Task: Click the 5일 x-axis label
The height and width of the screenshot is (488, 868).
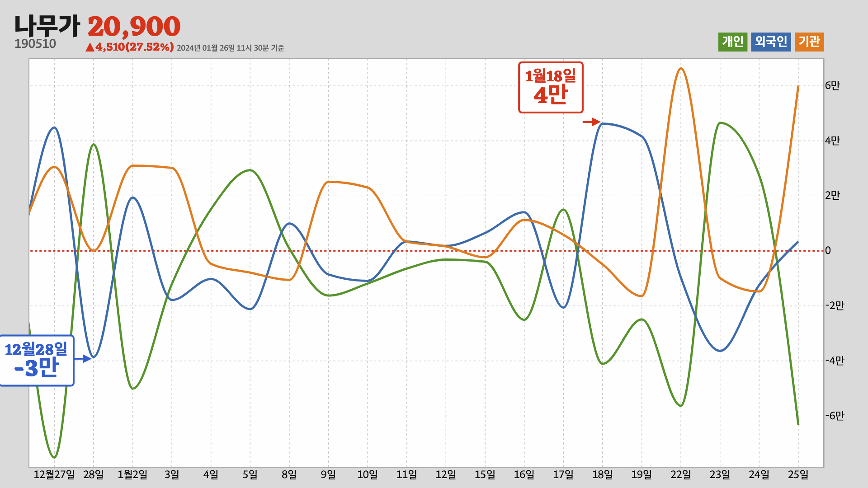Action: point(250,474)
